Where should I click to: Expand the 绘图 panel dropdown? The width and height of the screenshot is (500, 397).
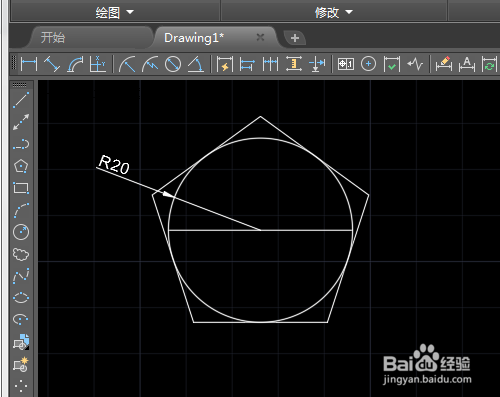[115, 13]
